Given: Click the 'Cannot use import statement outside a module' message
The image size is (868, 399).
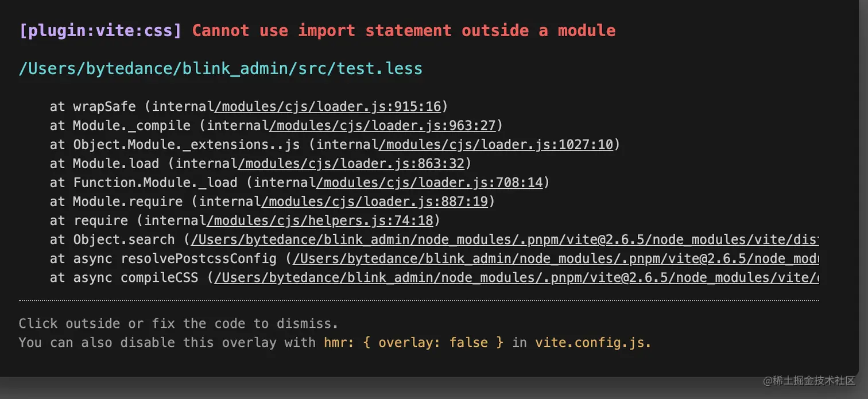Looking at the screenshot, I should (x=404, y=31).
